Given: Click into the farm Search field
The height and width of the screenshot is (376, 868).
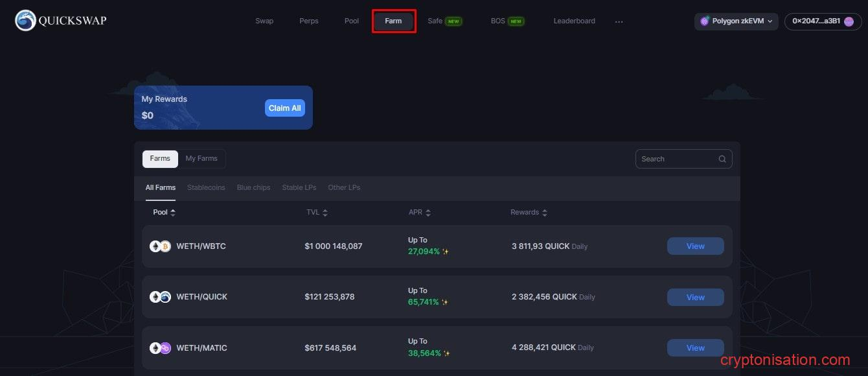Looking at the screenshot, I should [x=676, y=159].
